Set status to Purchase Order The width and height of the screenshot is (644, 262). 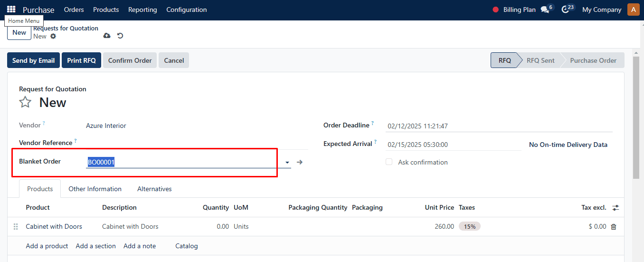pyautogui.click(x=593, y=60)
